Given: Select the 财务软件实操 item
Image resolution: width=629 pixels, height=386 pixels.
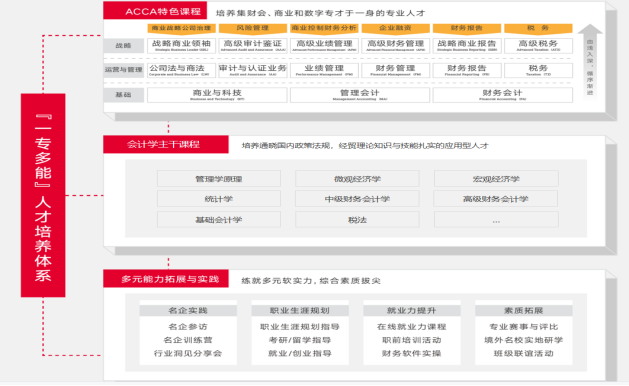Looking at the screenshot, I should click(x=412, y=353).
